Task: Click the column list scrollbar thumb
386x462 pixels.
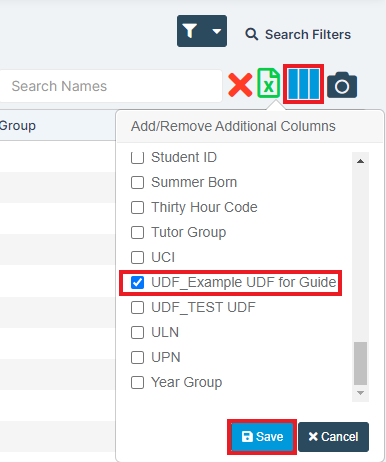Action: point(360,363)
